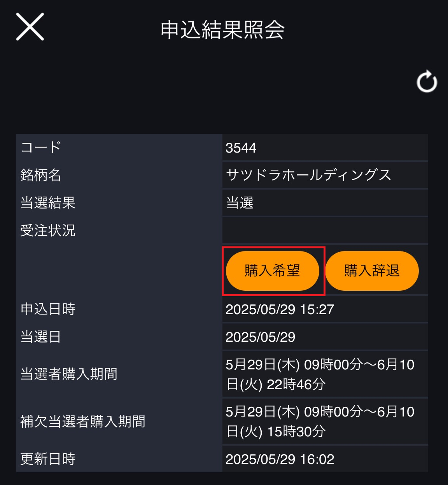448x485 pixels.
Task: Tap the コード row label
Action: (41, 148)
